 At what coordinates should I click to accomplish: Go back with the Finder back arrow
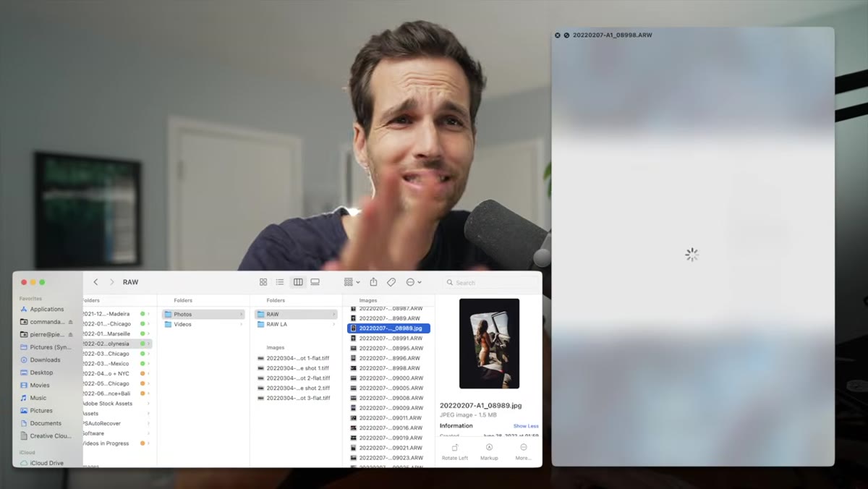tap(95, 282)
